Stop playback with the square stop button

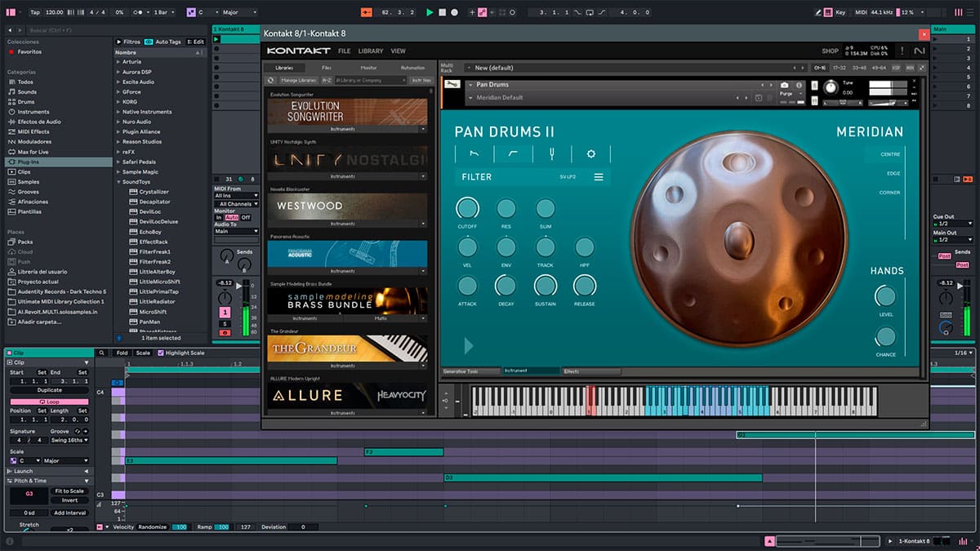pos(442,12)
